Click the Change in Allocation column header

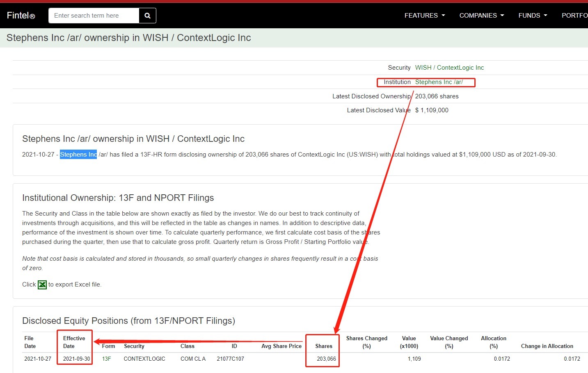547,346
